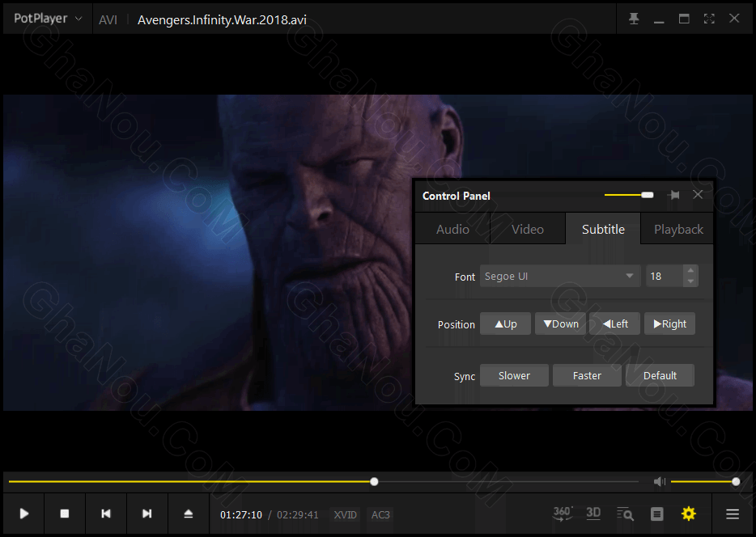756x537 pixels.
Task: Mute audio with the speaker icon
Action: 659,482
